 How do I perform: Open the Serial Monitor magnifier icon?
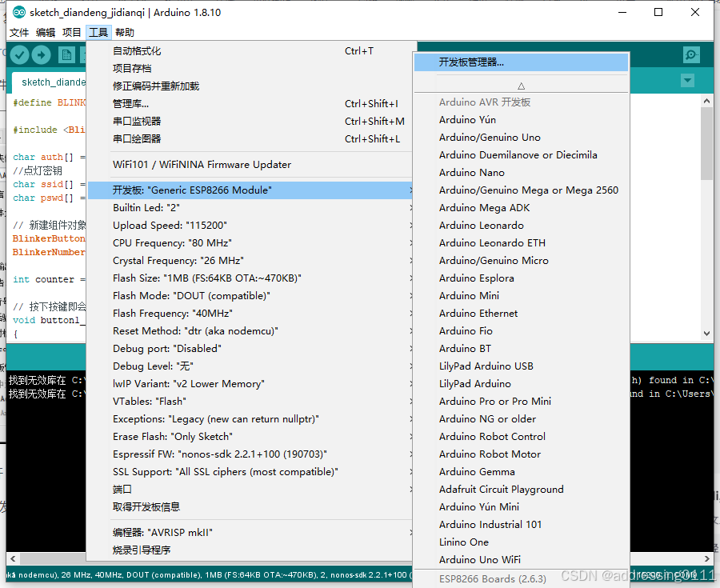tap(691, 55)
